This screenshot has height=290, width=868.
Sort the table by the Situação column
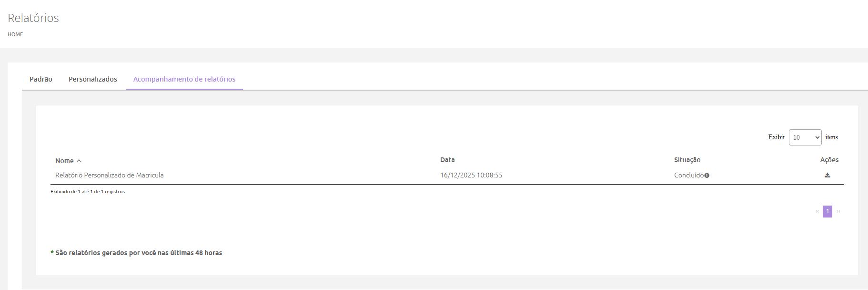(x=687, y=160)
